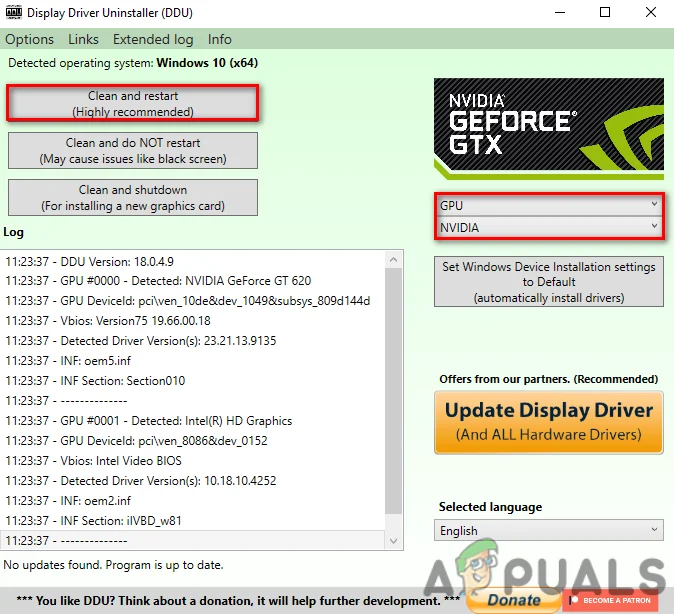674x614 pixels.
Task: Expand the NVIDIA vendor dropdown
Action: point(549,228)
